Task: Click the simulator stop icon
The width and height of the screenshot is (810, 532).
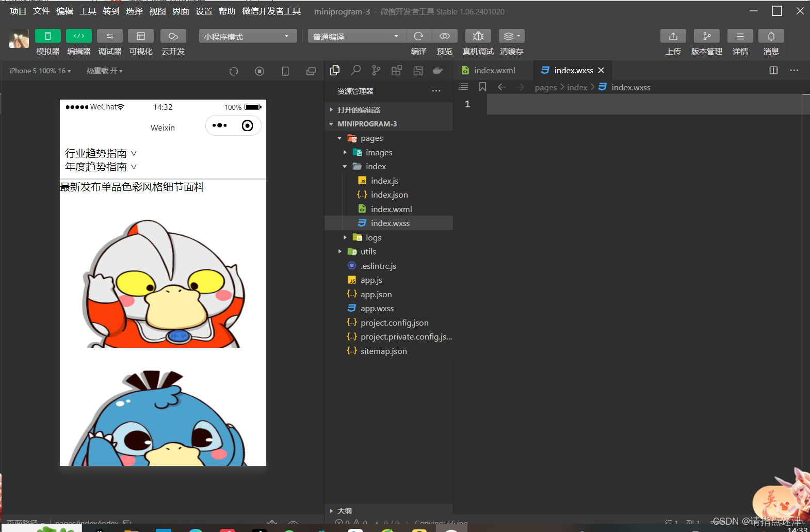Action: [x=260, y=71]
